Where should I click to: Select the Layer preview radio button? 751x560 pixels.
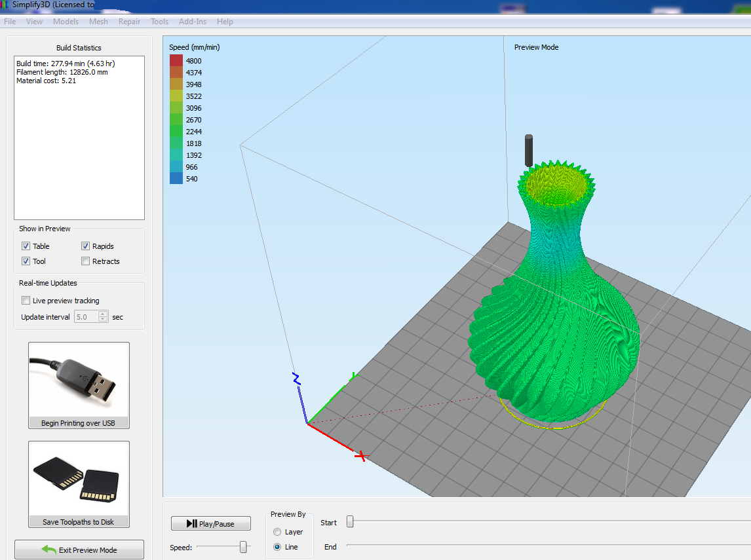[277, 532]
